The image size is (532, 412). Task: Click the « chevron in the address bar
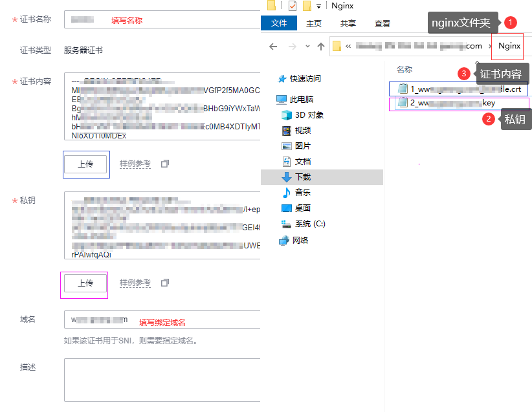point(349,47)
